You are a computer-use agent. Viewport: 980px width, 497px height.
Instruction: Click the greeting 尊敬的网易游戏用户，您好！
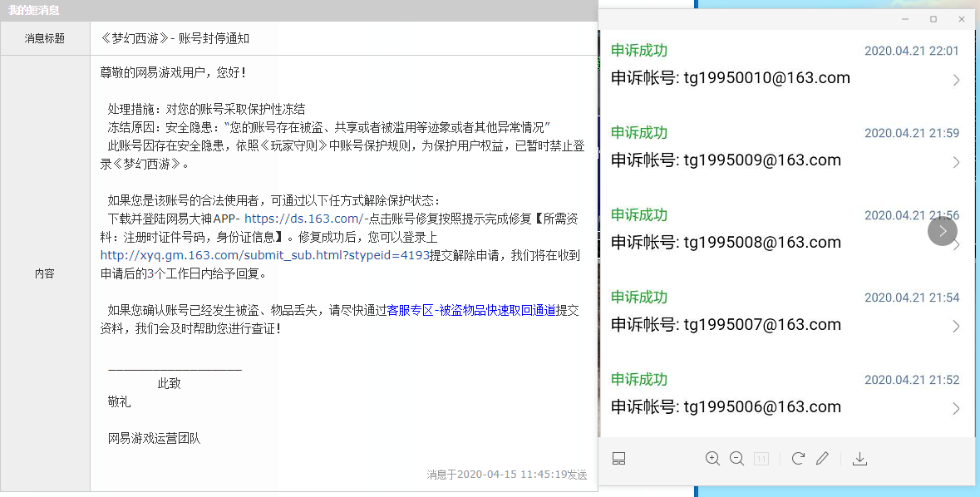point(173,73)
